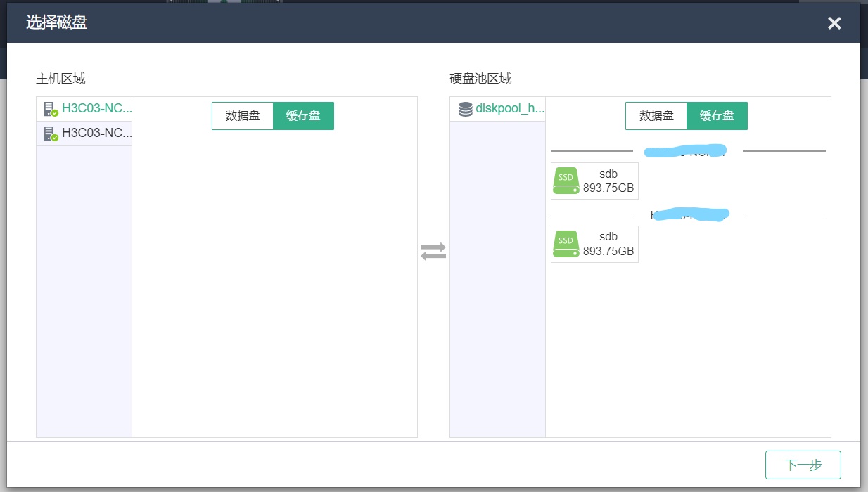Select the 数据盘 tab under 主机区域
This screenshot has height=492, width=868.
pyautogui.click(x=243, y=116)
